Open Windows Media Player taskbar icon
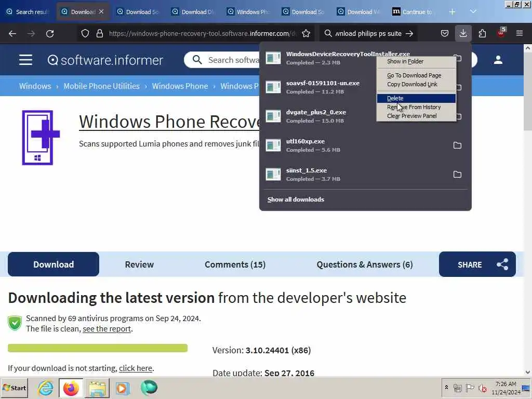 click(123, 388)
